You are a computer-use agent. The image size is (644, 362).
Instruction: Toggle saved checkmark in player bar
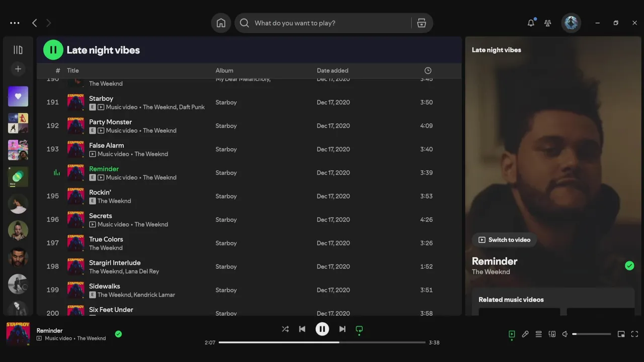[118, 334]
